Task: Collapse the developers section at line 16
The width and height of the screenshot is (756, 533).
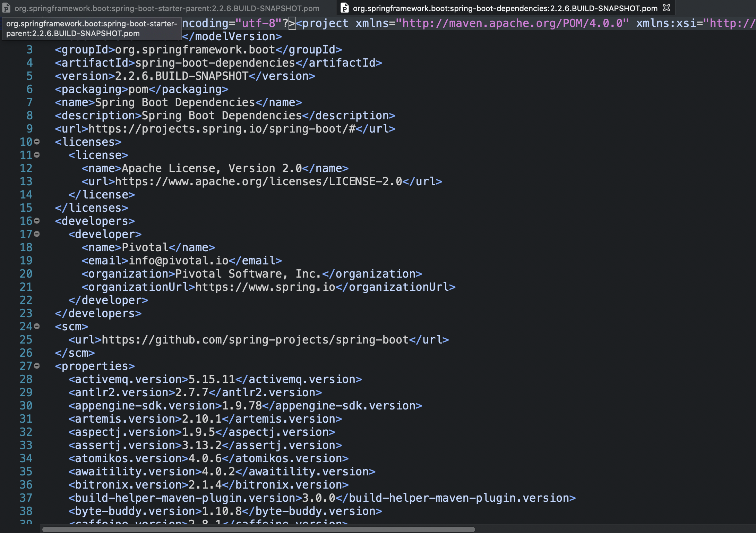Action: click(x=37, y=221)
